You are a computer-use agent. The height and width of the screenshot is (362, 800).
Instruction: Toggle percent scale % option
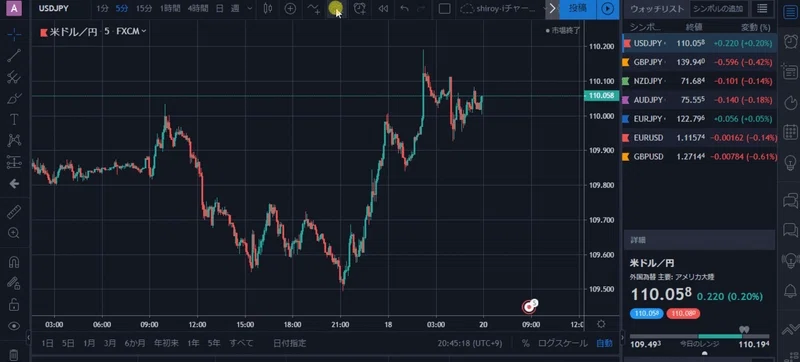click(x=525, y=343)
